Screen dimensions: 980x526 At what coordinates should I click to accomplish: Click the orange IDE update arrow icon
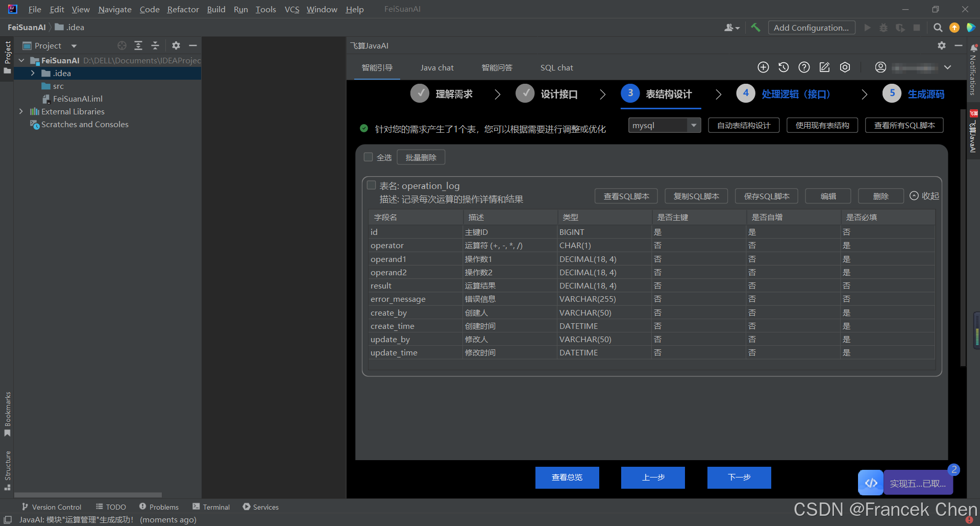(954, 28)
